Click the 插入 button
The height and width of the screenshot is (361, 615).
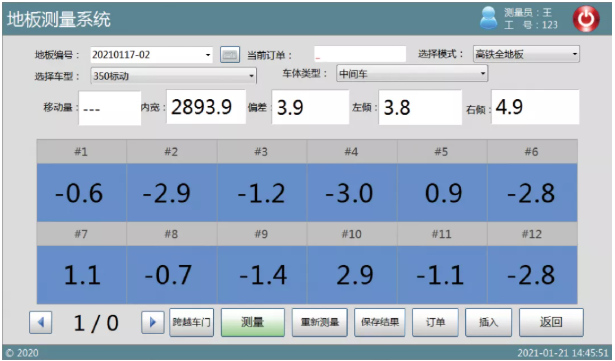point(488,323)
